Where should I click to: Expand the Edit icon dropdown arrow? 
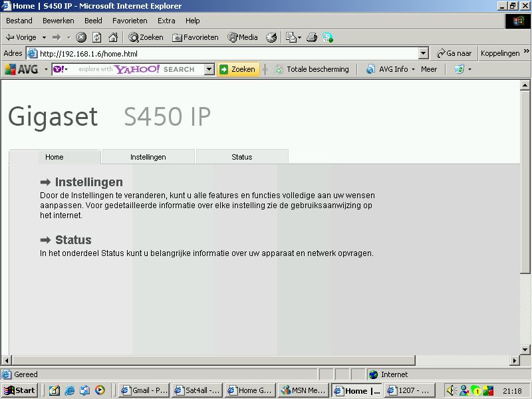click(300, 37)
